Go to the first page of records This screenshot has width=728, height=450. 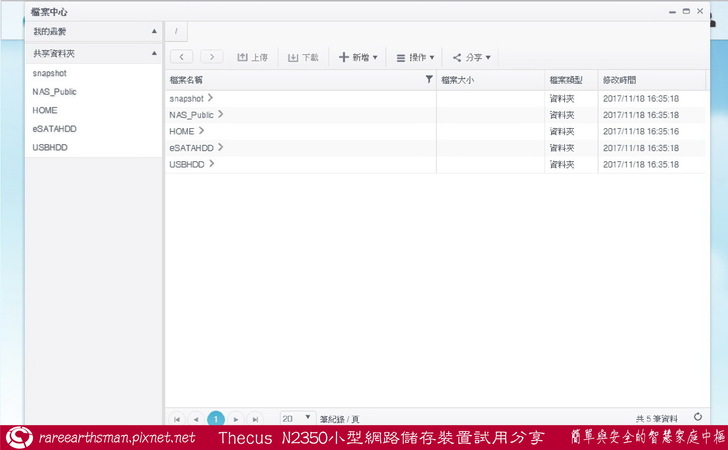tap(177, 419)
